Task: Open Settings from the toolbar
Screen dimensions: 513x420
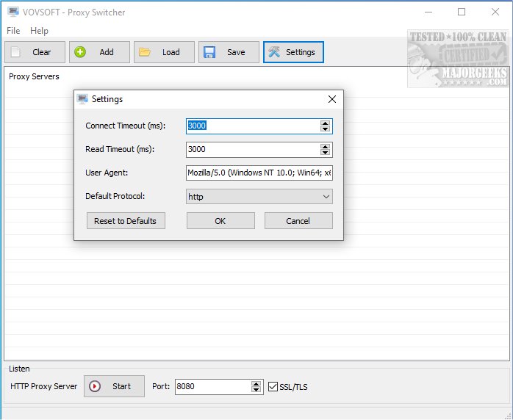Action: point(293,52)
